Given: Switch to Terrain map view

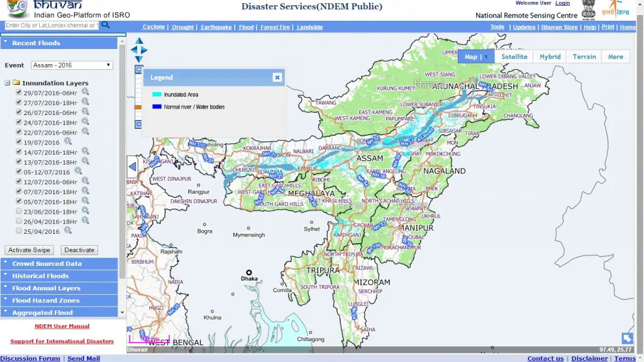Looking at the screenshot, I should [x=584, y=57].
